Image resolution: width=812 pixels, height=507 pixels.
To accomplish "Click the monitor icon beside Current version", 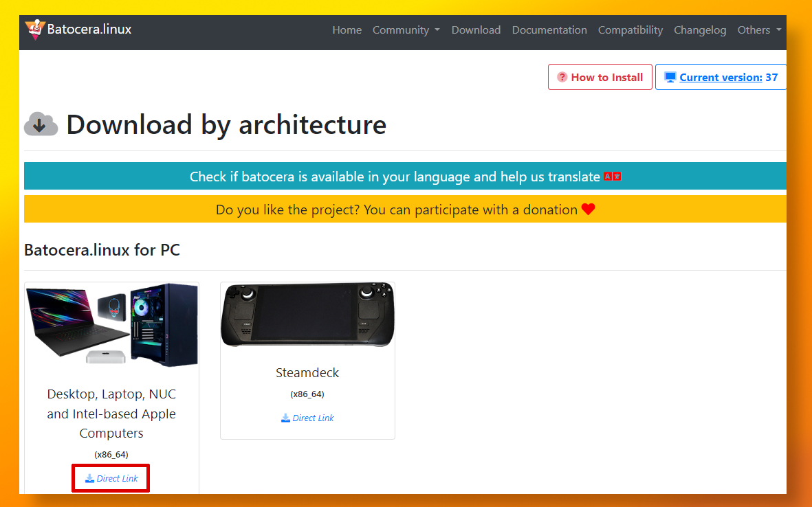I will (x=670, y=77).
